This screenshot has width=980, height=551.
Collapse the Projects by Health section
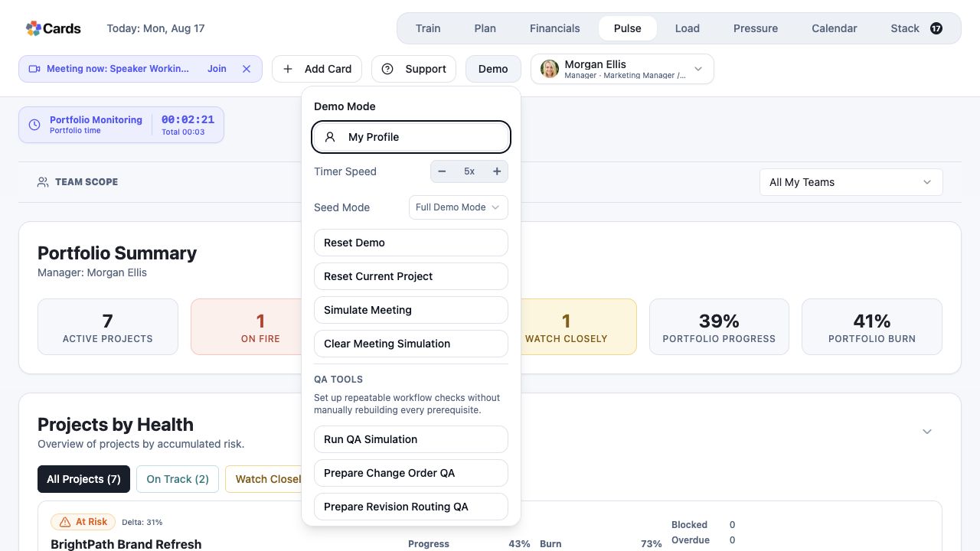tap(927, 432)
